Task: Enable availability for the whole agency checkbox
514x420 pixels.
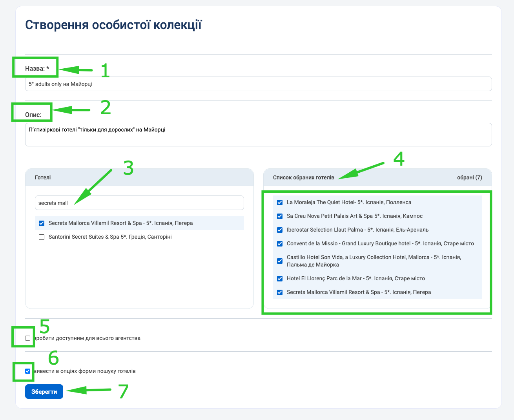Action: click(27, 338)
